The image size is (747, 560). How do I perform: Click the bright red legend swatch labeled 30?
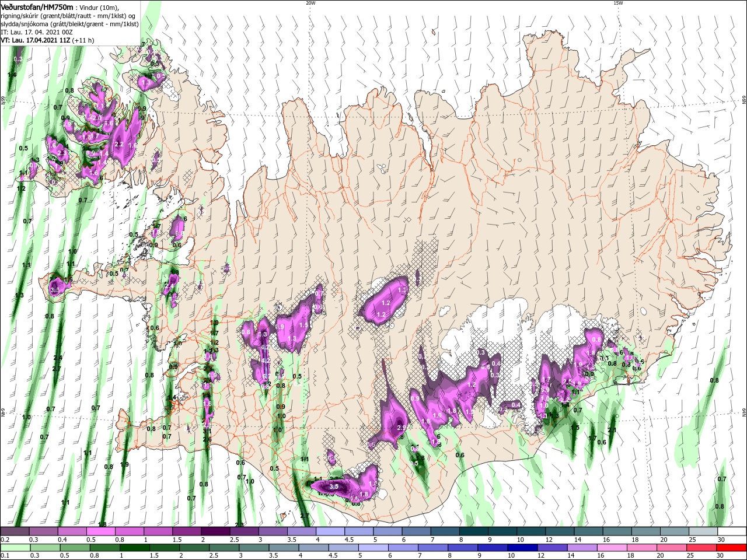click(x=732, y=548)
